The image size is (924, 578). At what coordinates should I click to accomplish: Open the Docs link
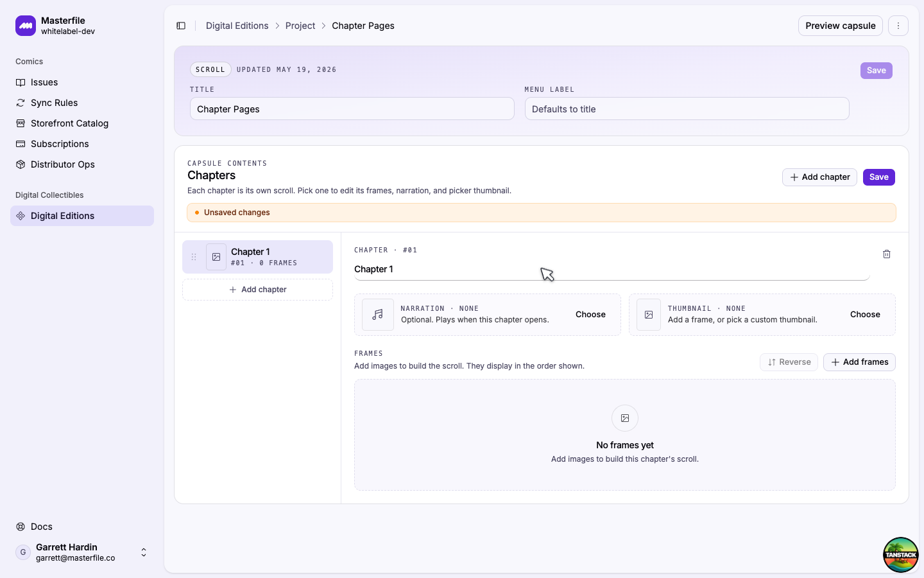point(82,527)
